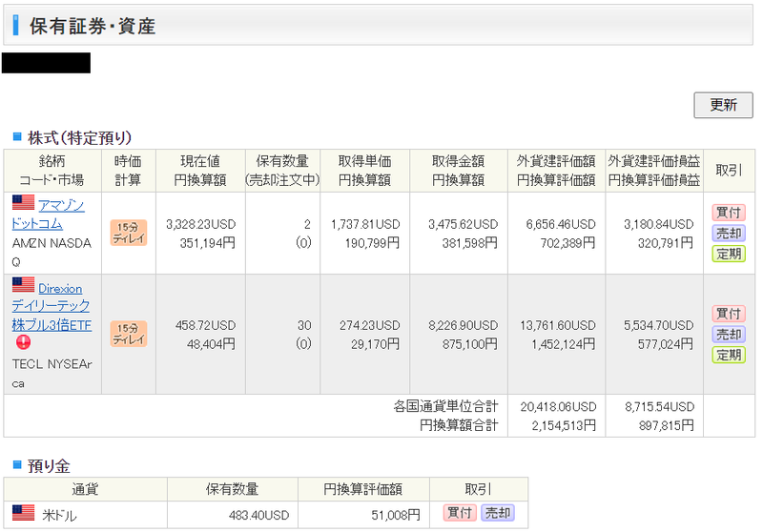
Task: Click 売却 button for TECL
Action: pos(729,334)
